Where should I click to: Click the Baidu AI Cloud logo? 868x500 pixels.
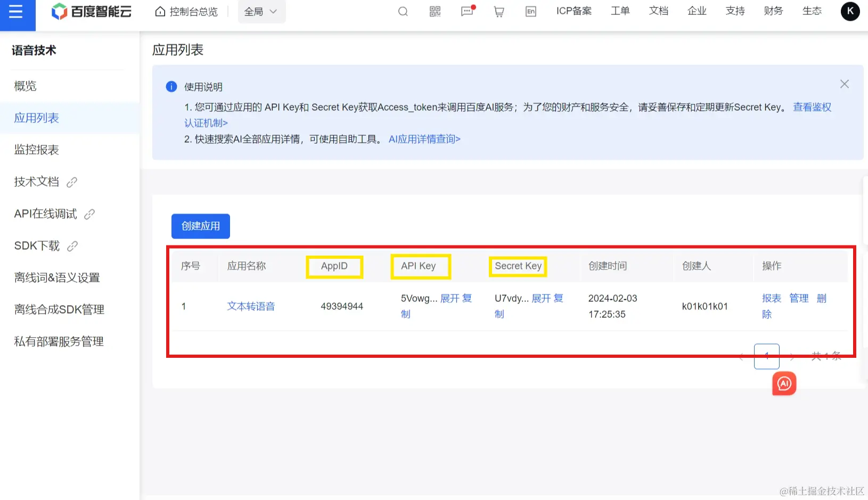(x=91, y=12)
